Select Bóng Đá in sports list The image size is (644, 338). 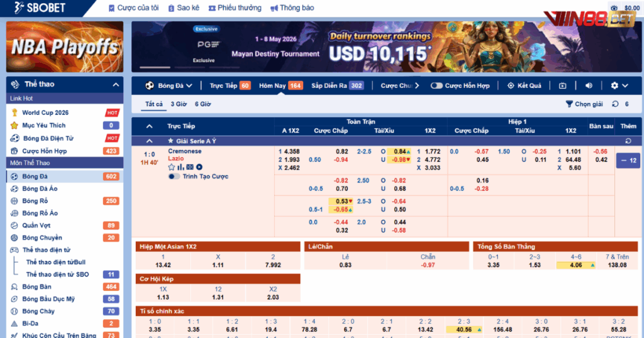65,177
